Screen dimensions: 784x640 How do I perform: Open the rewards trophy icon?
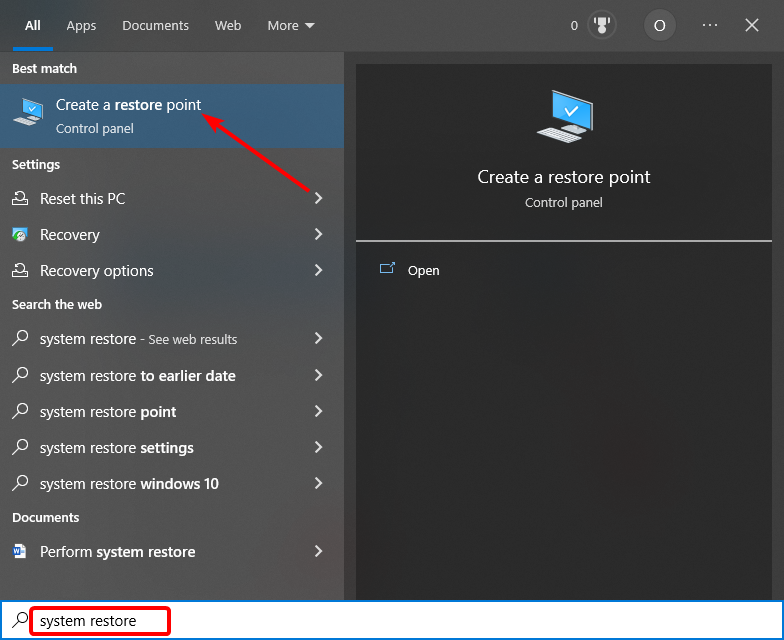pos(602,25)
